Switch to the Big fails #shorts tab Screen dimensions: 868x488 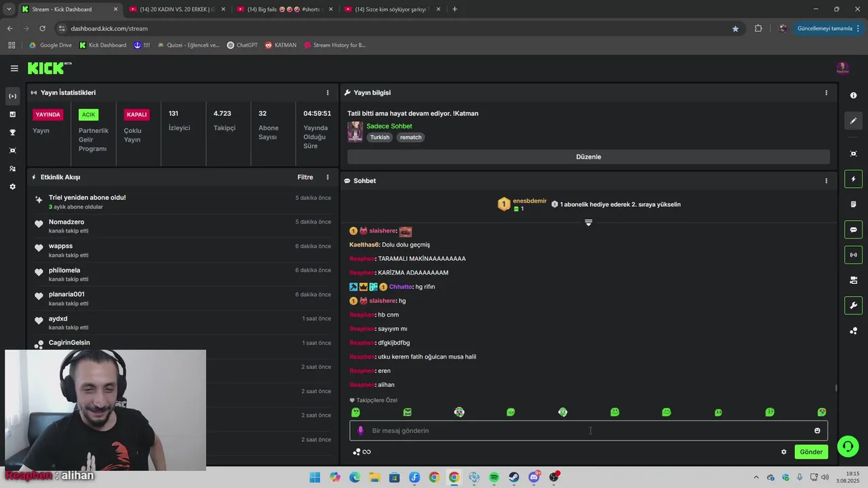284,9
